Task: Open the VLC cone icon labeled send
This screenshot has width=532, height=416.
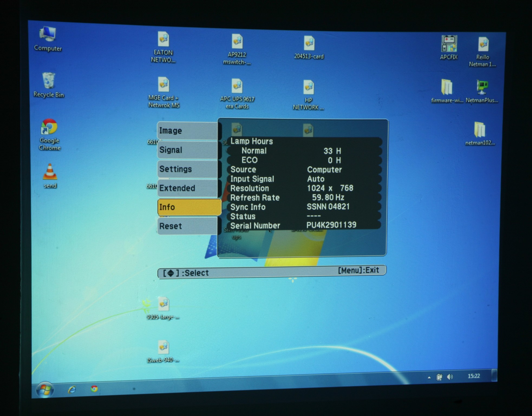Action: [50, 176]
